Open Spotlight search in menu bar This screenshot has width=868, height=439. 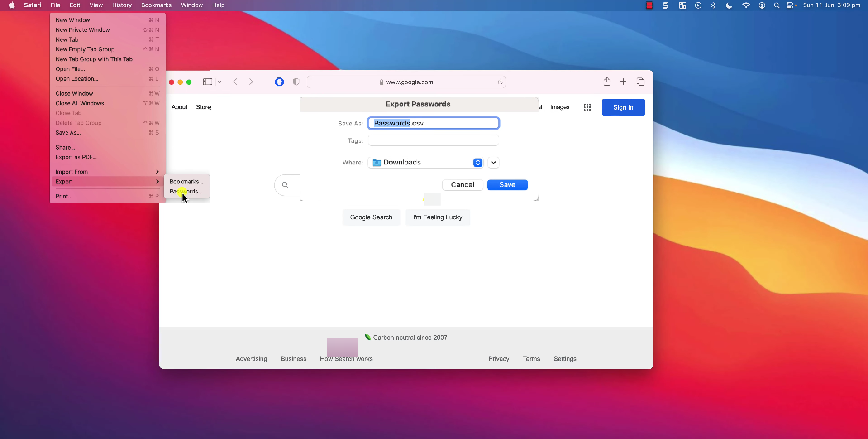(x=777, y=5)
